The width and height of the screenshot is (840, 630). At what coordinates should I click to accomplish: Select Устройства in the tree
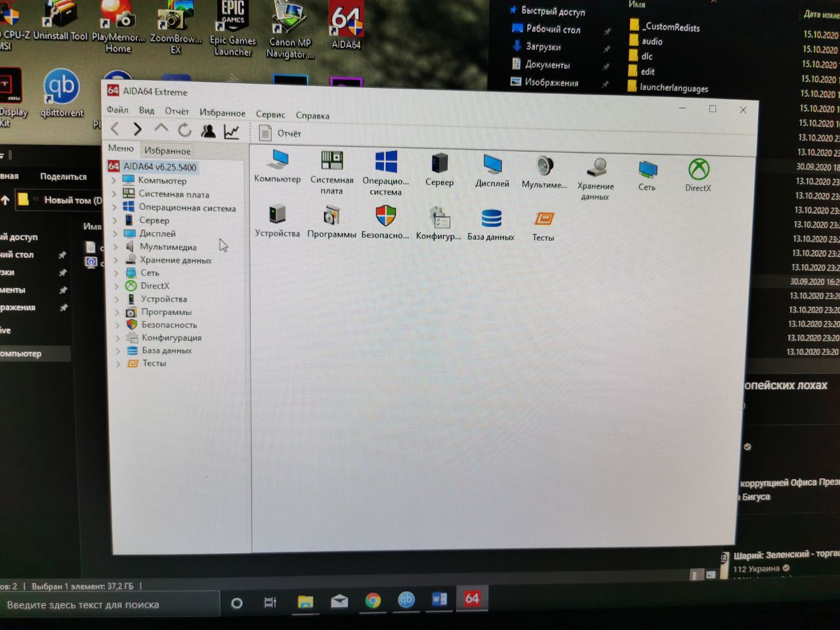[x=163, y=299]
